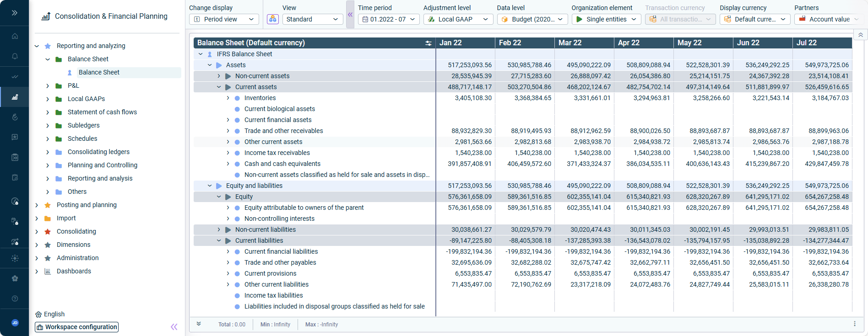Select Equity Feb 22 value 589,361,516.85

529,197
